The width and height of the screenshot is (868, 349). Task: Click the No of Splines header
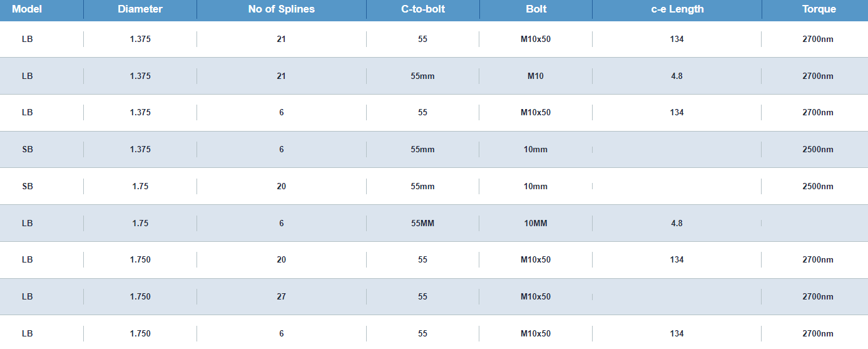tap(281, 9)
